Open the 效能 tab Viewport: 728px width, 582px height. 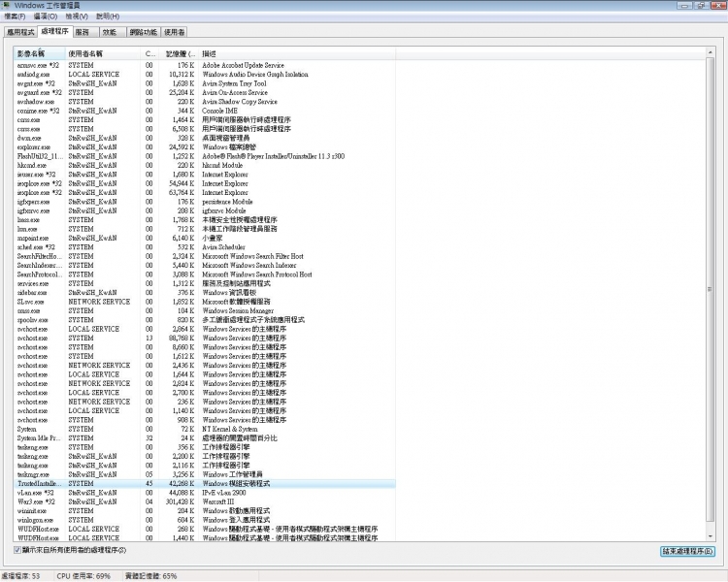(109, 32)
